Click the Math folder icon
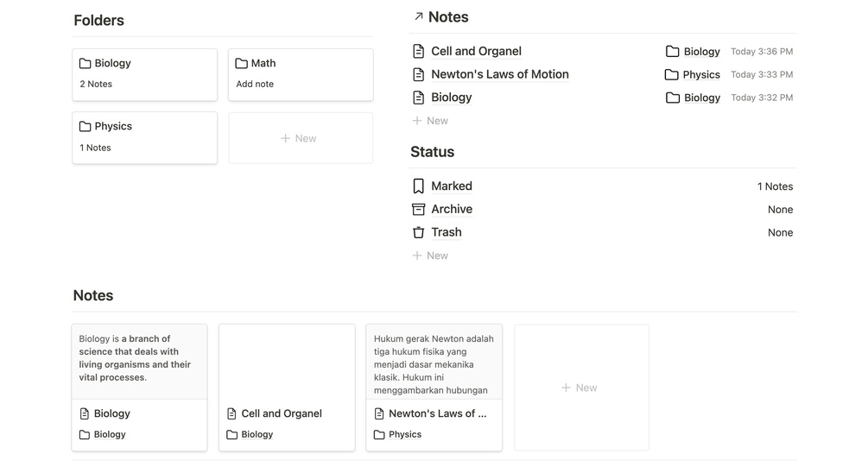868x473 pixels. (x=242, y=64)
